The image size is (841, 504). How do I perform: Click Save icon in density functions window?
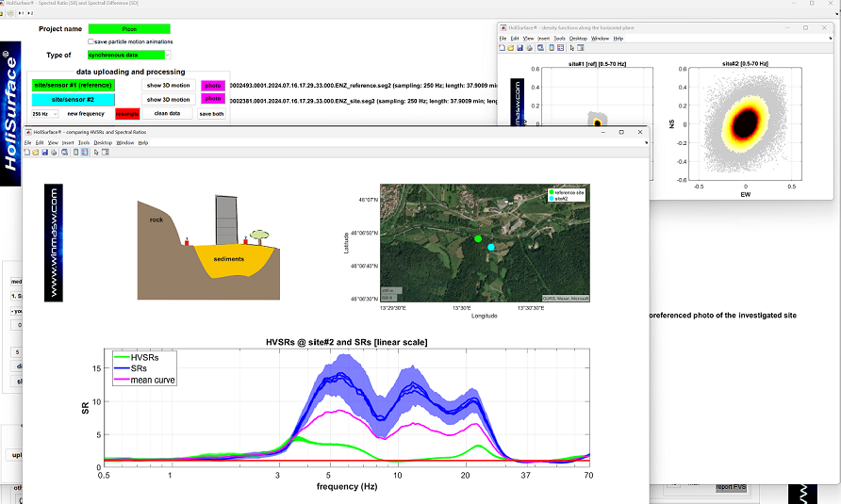pyautogui.click(x=519, y=48)
